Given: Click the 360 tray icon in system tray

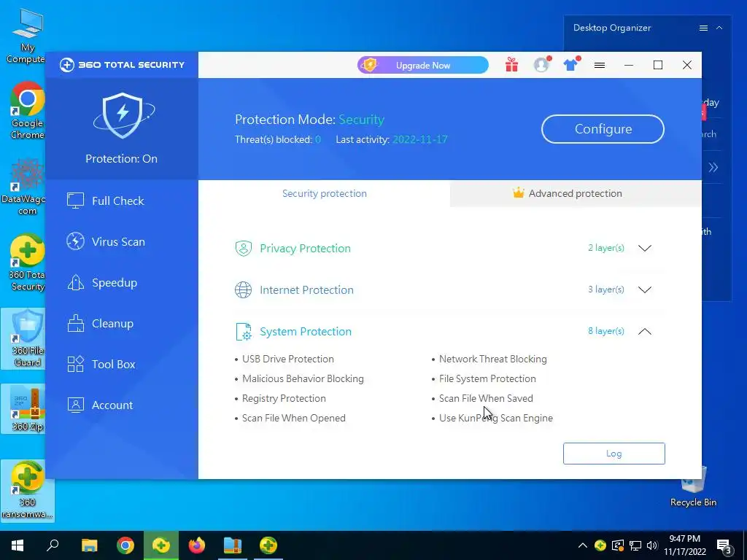Looking at the screenshot, I should point(600,545).
